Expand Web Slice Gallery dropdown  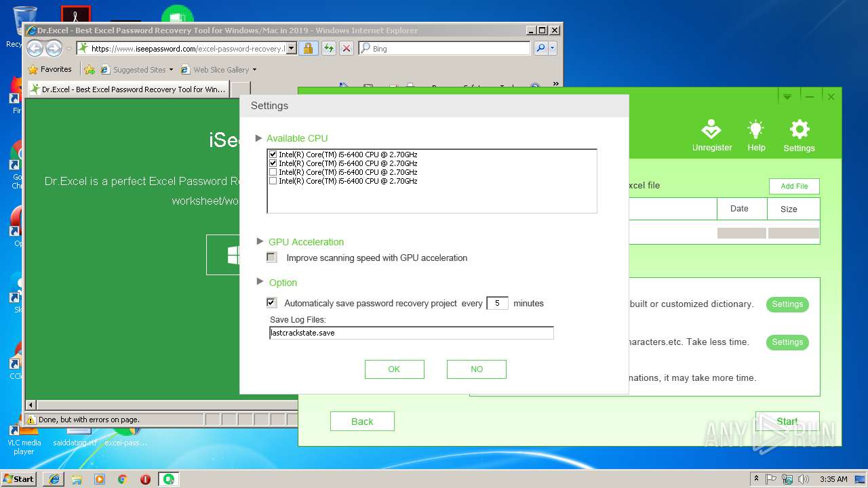click(254, 70)
